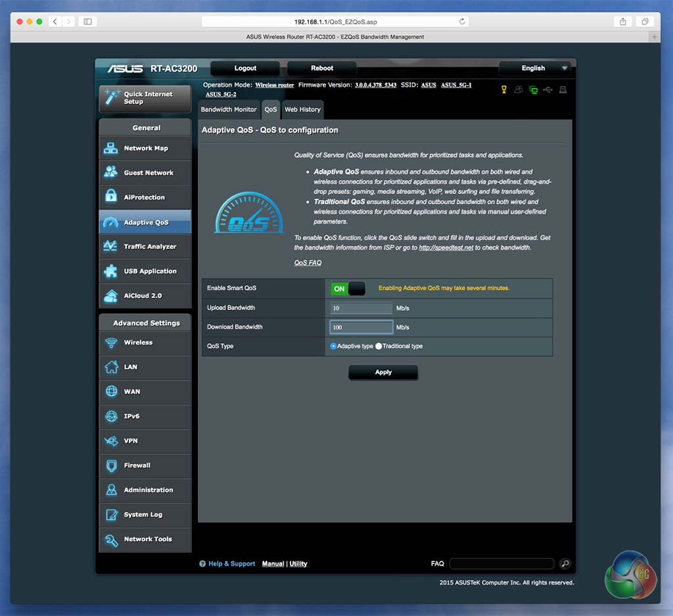This screenshot has width=673, height=616.
Task: Open Wireless settings wifi icon
Action: click(111, 343)
